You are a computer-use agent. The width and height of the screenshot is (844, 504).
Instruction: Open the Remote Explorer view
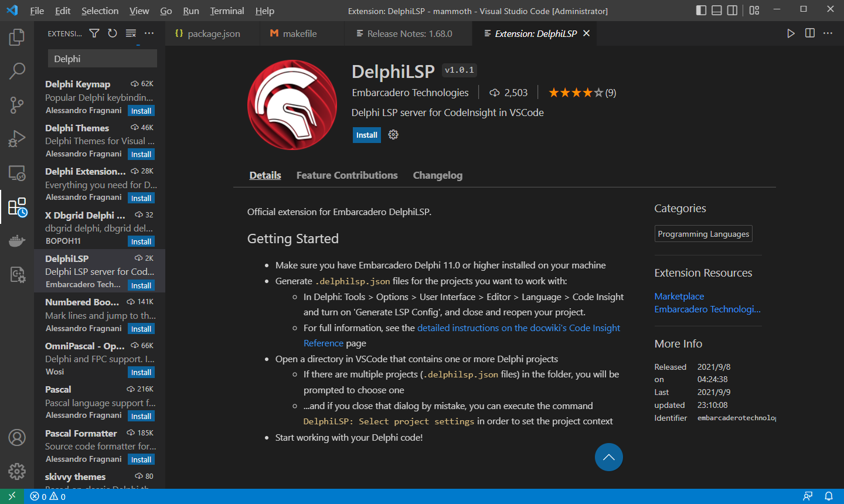pyautogui.click(x=17, y=173)
